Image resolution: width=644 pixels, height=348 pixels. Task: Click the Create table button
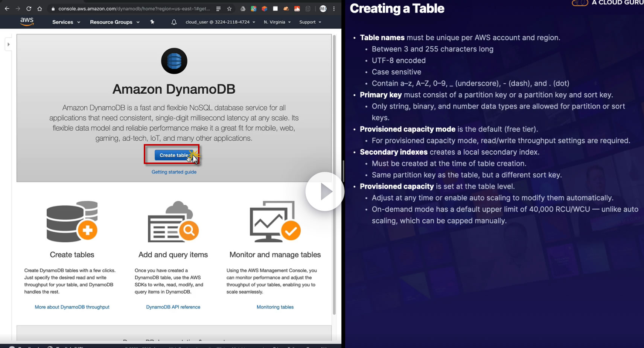point(174,155)
